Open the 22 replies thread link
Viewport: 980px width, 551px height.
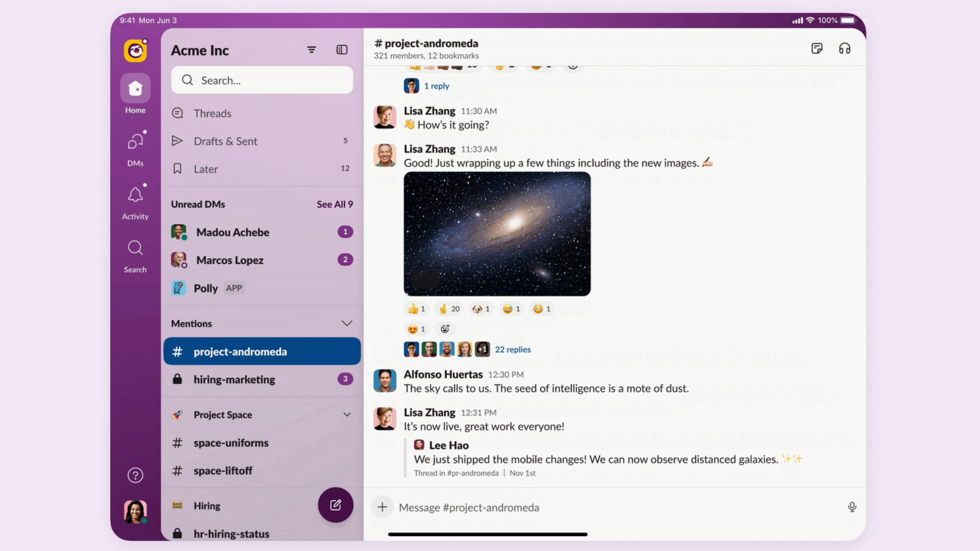[512, 349]
